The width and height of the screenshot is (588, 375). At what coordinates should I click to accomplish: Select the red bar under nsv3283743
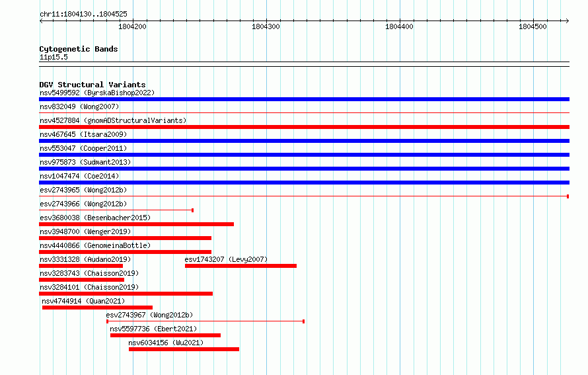pyautogui.click(x=81, y=280)
